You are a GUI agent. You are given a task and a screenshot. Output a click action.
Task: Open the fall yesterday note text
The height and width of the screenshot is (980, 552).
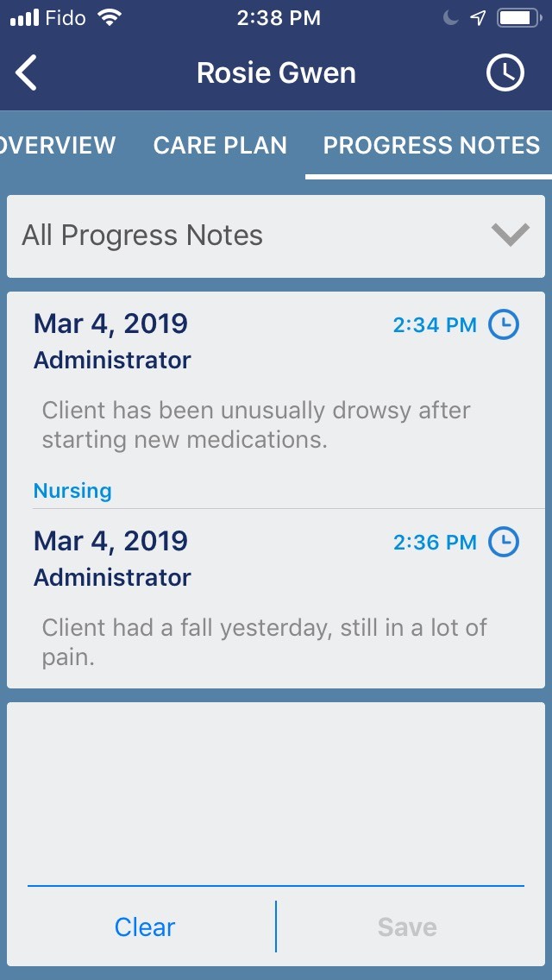(264, 642)
